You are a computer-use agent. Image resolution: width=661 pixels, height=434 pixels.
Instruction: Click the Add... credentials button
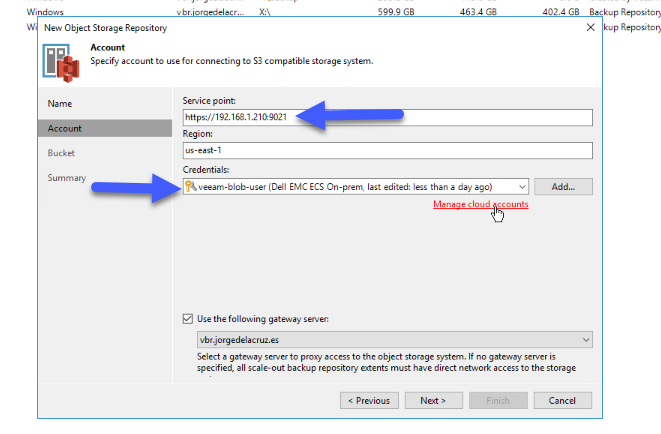[x=563, y=187]
